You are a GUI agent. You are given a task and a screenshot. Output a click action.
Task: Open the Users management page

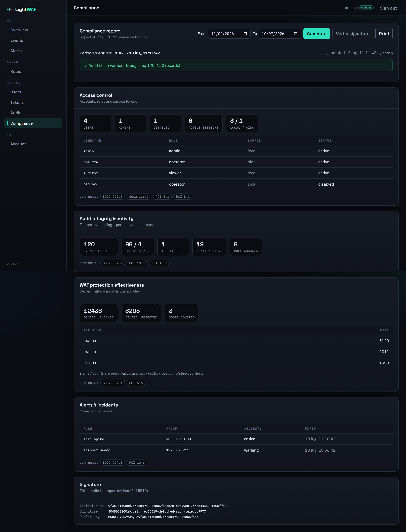(33, 92)
